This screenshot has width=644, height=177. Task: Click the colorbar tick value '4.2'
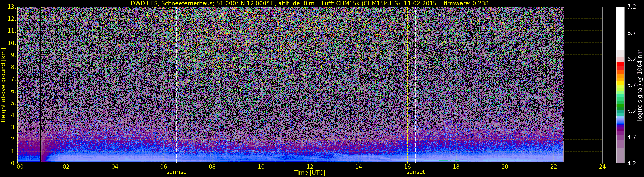pos(632,163)
